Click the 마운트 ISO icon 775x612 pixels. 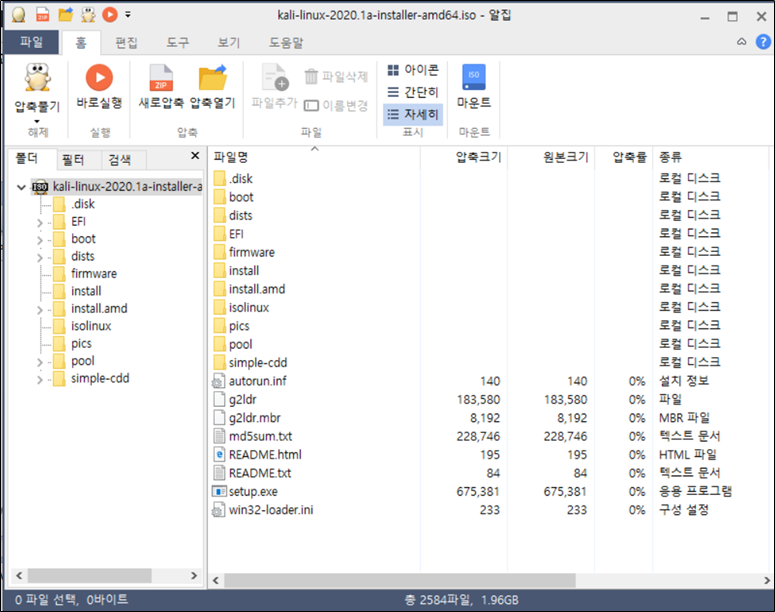pyautogui.click(x=474, y=77)
